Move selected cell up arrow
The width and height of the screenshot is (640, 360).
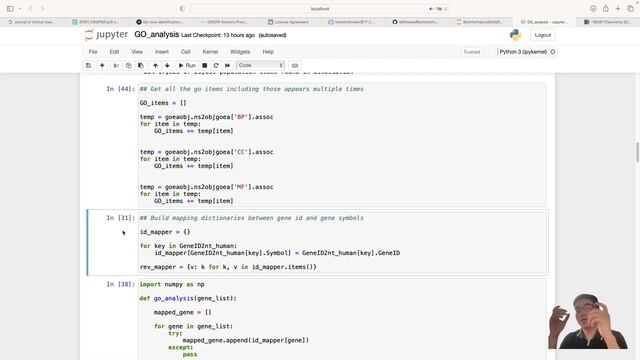[x=155, y=65]
